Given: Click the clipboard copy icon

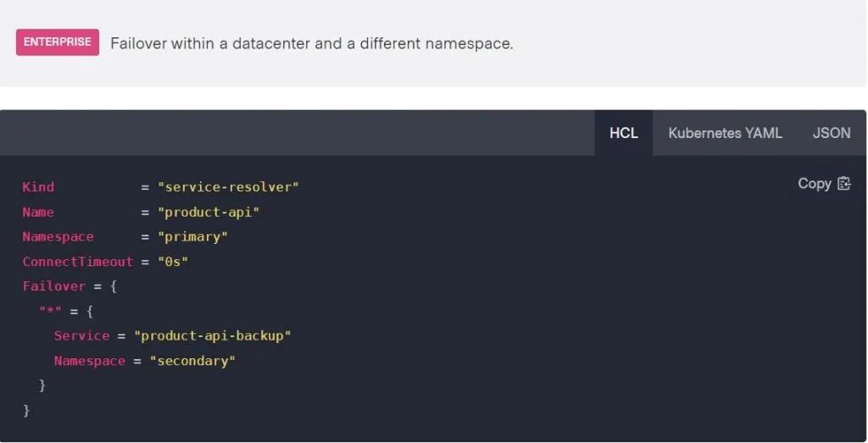Looking at the screenshot, I should coord(844,184).
